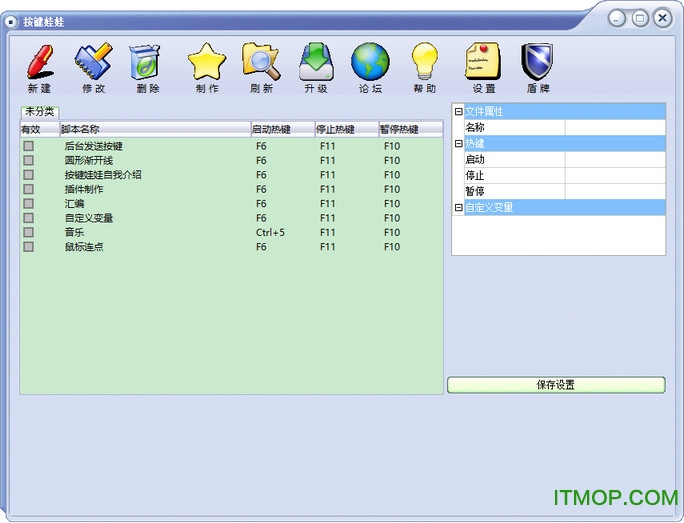The image size is (684, 523).
Task: Open 设置 settings note icon
Action: [483, 63]
